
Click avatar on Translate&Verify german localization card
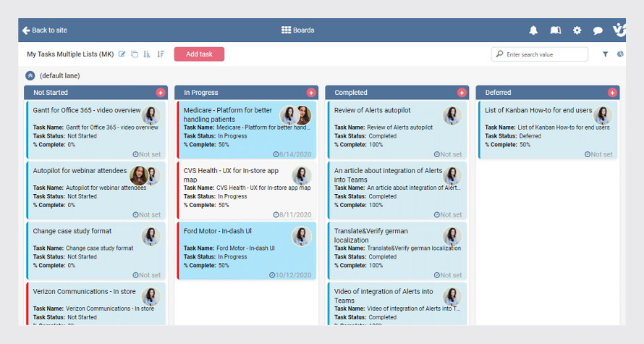[452, 236]
